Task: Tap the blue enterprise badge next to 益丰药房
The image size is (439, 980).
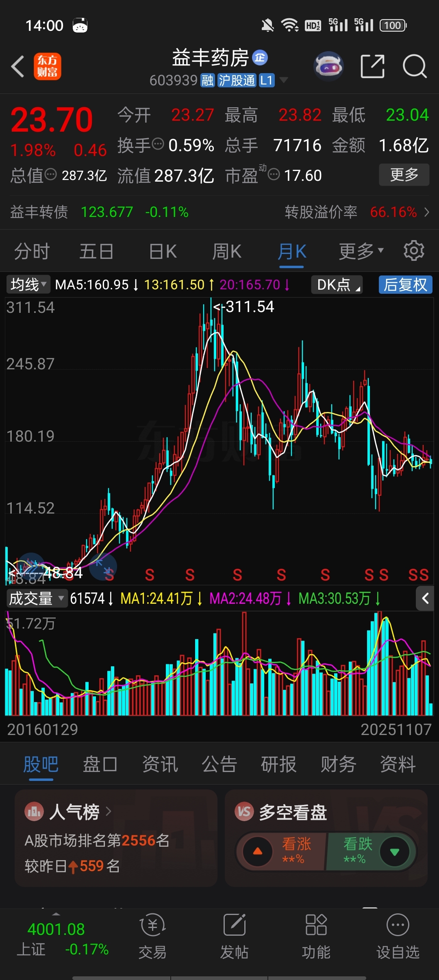Action: pyautogui.click(x=260, y=58)
